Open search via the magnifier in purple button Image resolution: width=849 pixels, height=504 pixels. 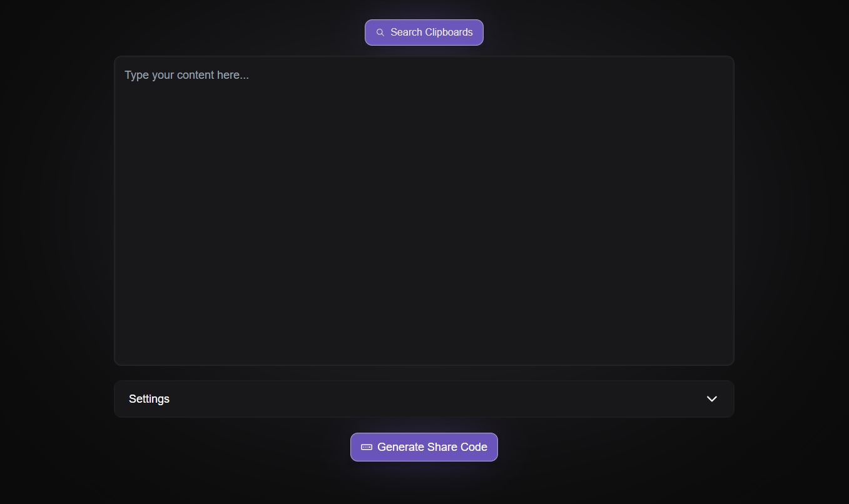click(x=380, y=33)
